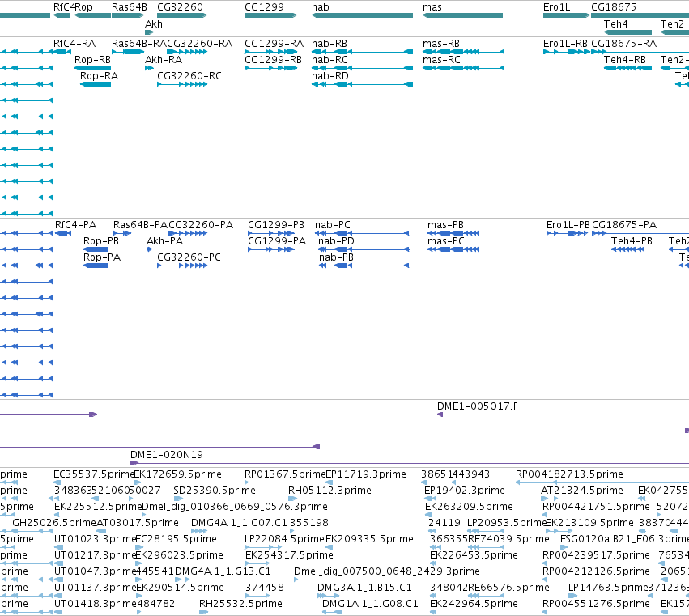Click the RfC4 gene label
The width and height of the screenshot is (689, 616).
tap(63, 7)
